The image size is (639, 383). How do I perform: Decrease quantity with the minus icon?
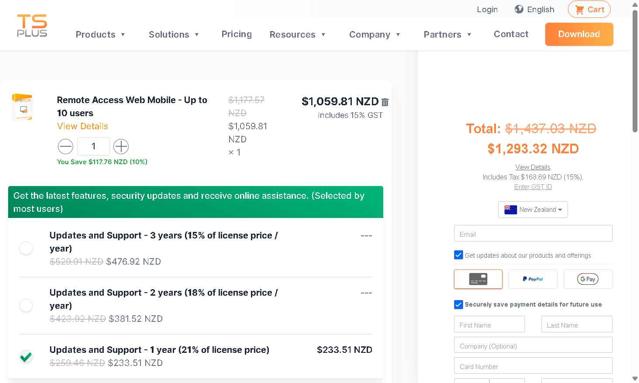(x=65, y=146)
